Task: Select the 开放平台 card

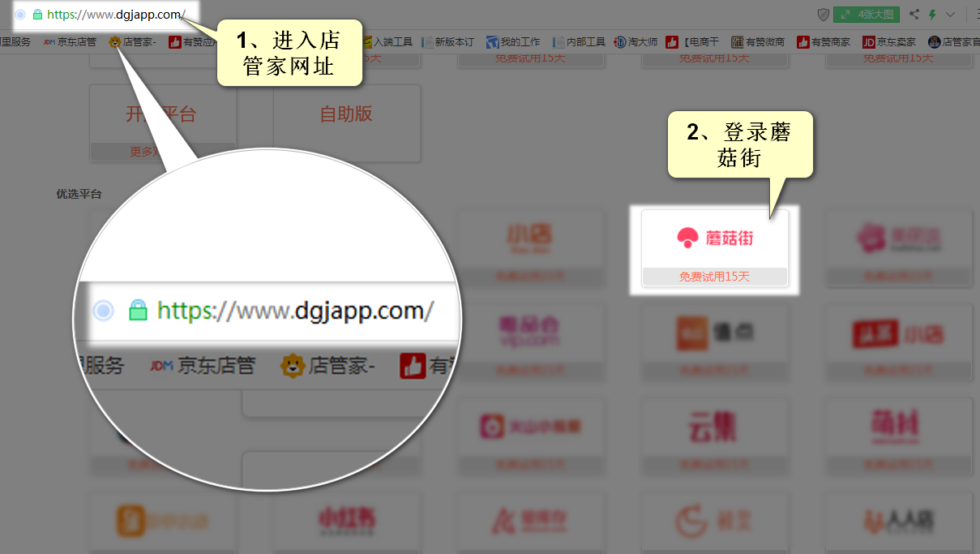Action: click(162, 123)
